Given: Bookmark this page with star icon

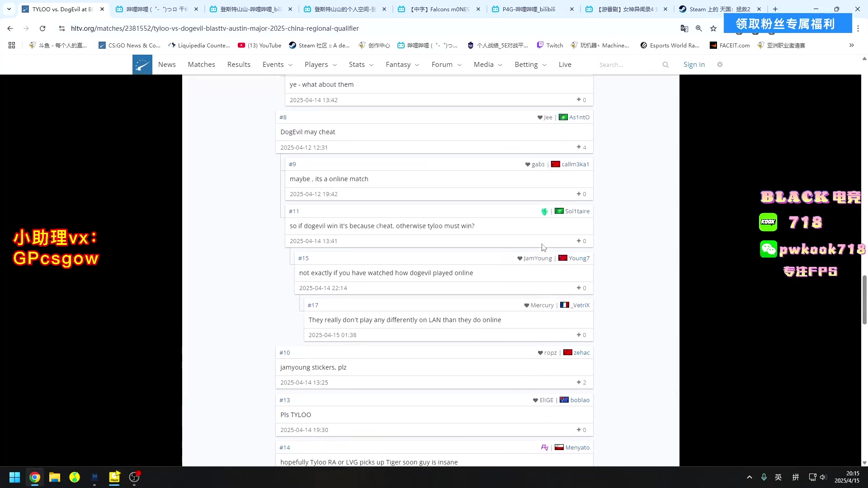Looking at the screenshot, I should click(713, 28).
